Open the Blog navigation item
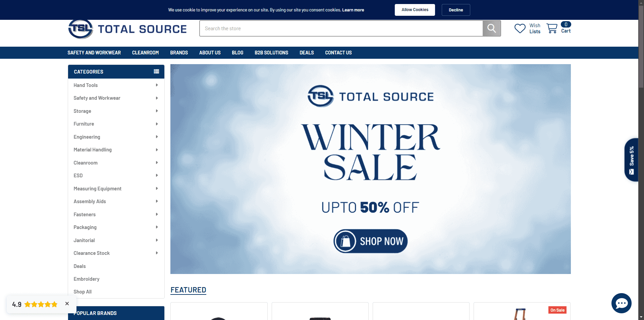Screen dimensions: 644x320 [x=237, y=53]
